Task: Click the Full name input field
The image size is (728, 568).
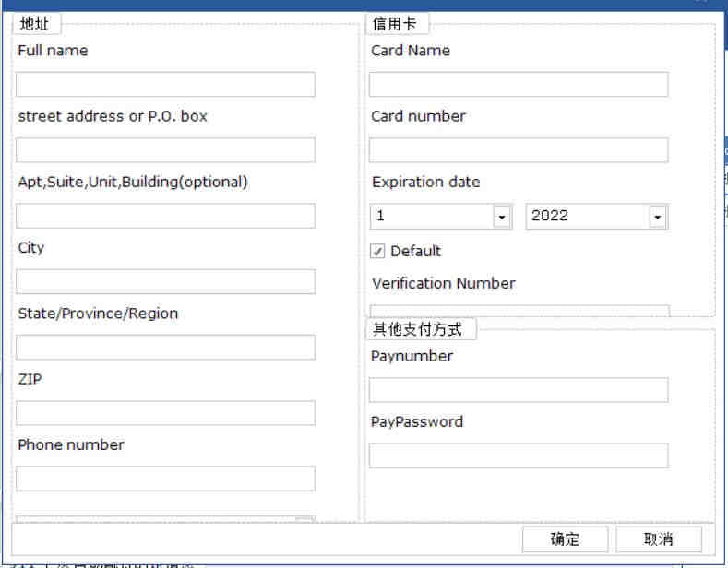Action: pyautogui.click(x=165, y=84)
